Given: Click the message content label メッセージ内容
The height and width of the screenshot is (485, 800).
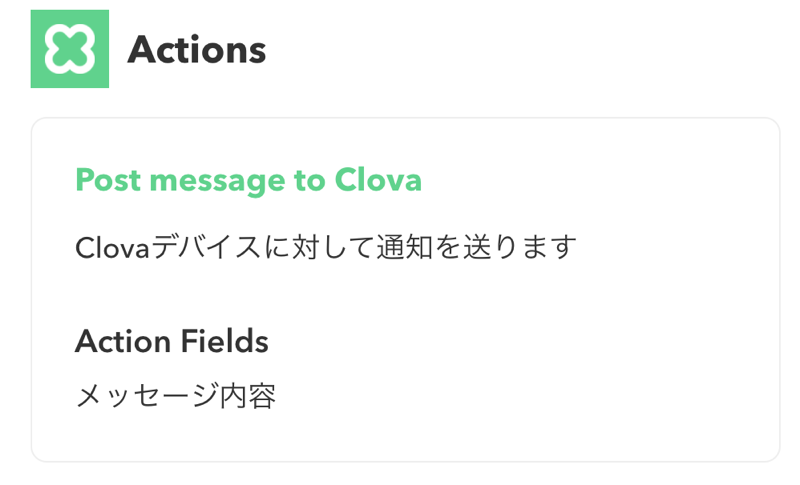Looking at the screenshot, I should (176, 396).
